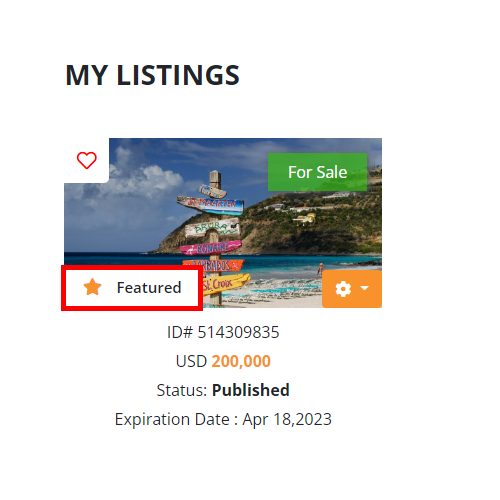
Task: Select the ID# 514309835 text
Action: tap(223, 332)
